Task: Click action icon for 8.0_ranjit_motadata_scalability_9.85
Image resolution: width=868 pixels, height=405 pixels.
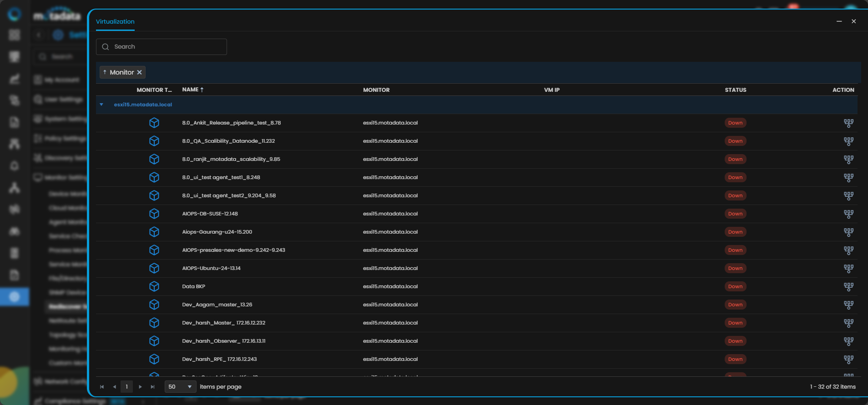Action: [848, 160]
